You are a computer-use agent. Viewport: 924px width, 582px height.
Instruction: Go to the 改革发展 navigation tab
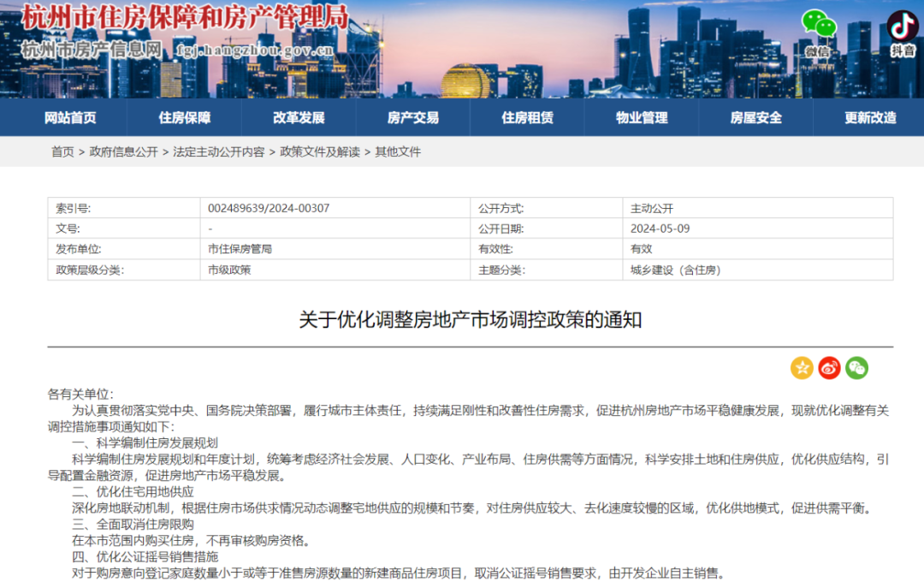point(299,118)
